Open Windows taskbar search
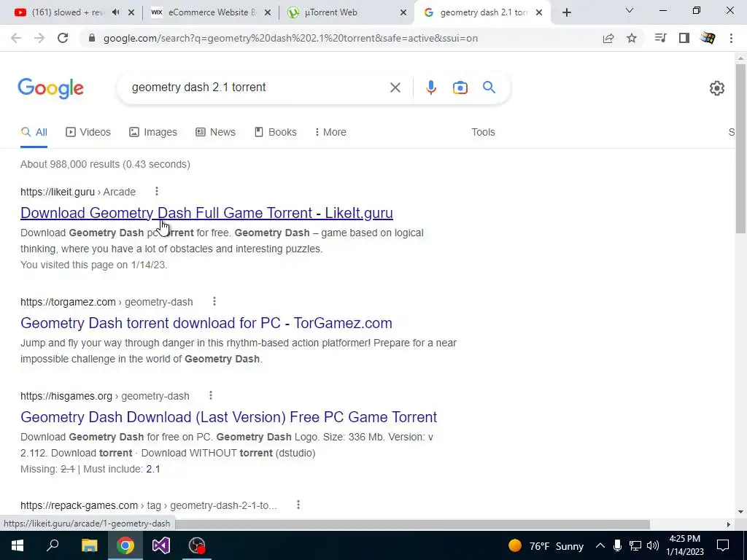The image size is (747, 560). (x=53, y=545)
